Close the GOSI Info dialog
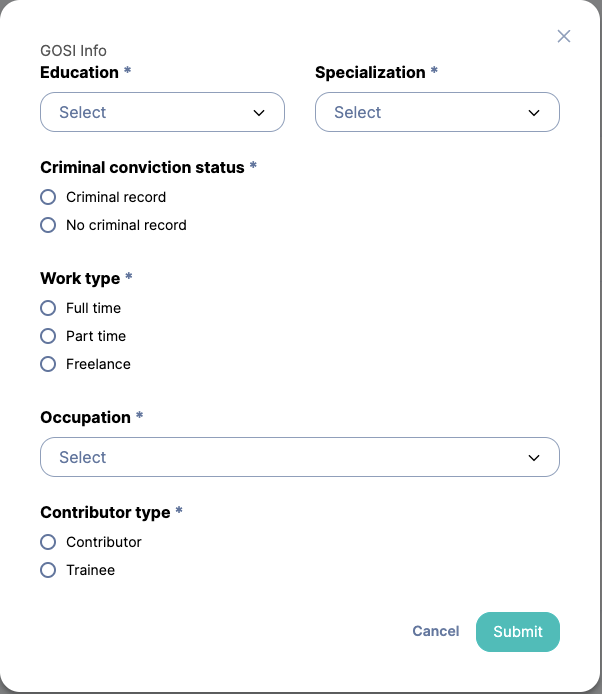The width and height of the screenshot is (602, 694). point(563,36)
